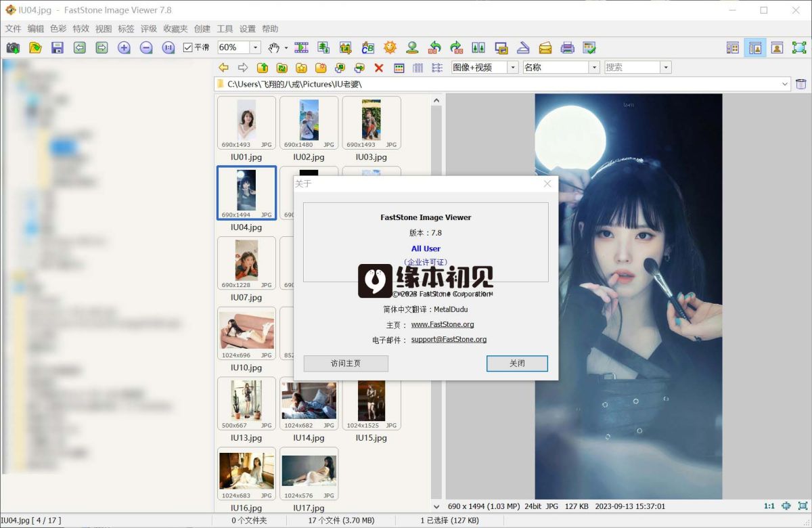This screenshot has width=812, height=528.
Task: Select the hand pan tool icon
Action: pos(274,48)
